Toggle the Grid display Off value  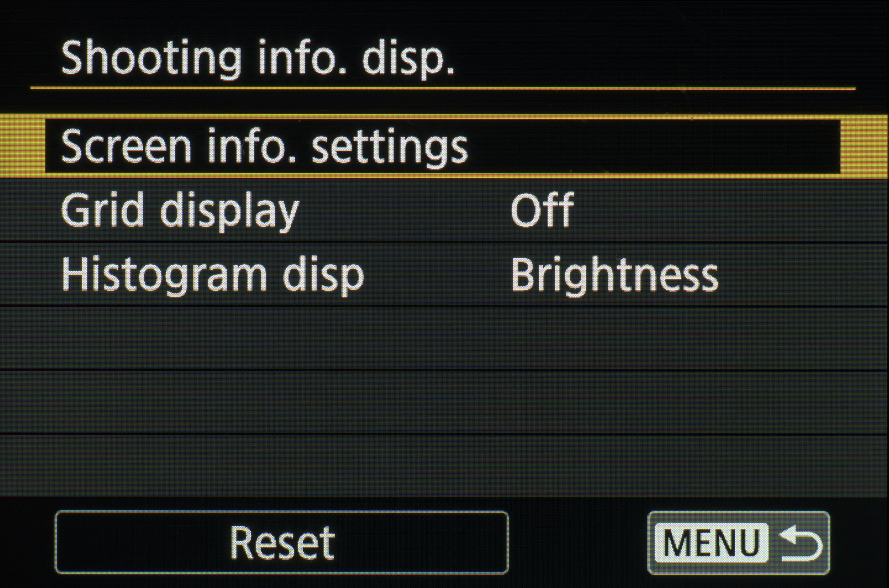(x=542, y=210)
